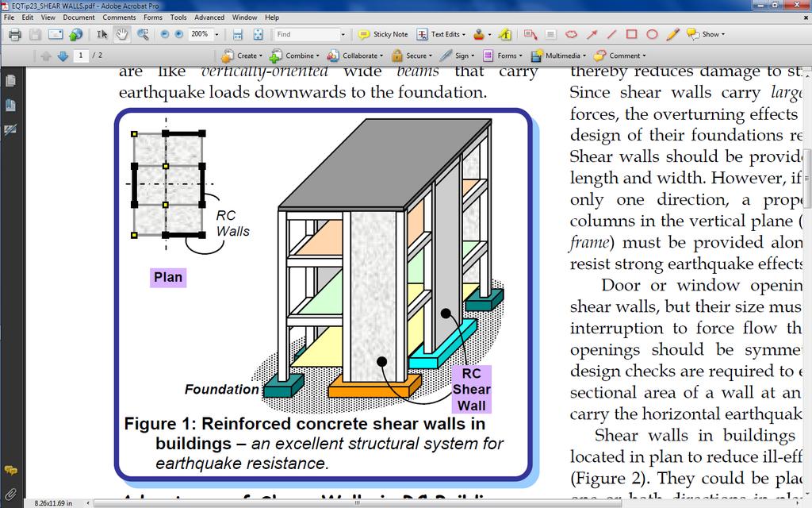
Task: Open the Forms menu in menu bar
Action: pos(153,17)
